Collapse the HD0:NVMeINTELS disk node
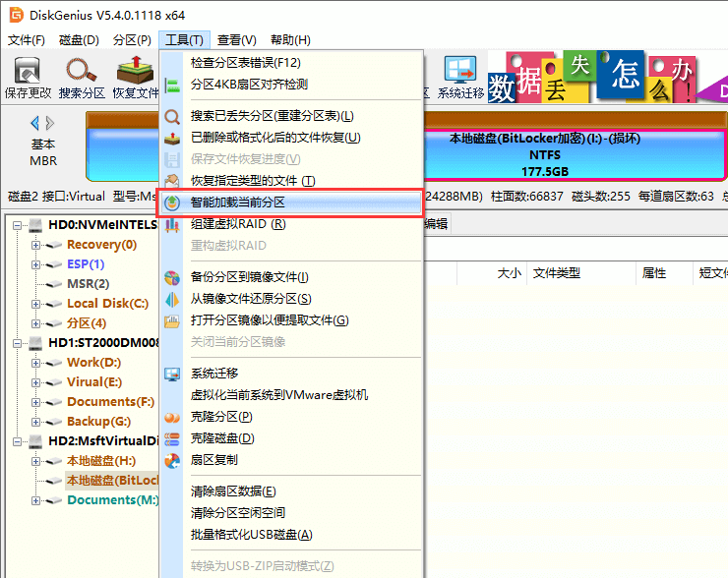728x578 pixels. (x=17, y=225)
